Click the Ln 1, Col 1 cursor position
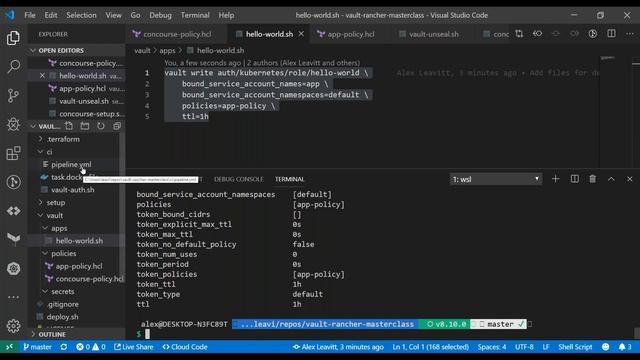Image resolution: width=640 pixels, height=360 pixels. [430, 347]
